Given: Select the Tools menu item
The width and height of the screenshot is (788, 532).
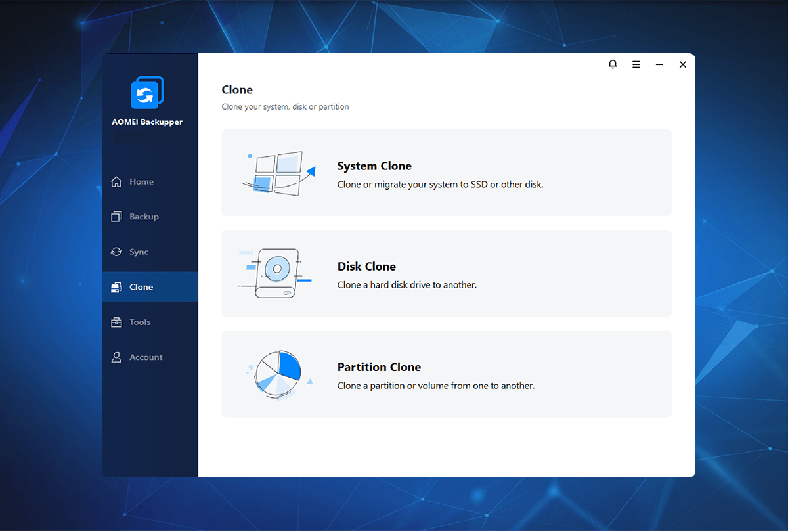Looking at the screenshot, I should 140,322.
